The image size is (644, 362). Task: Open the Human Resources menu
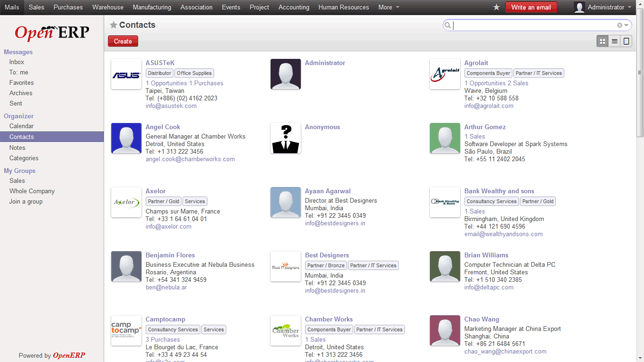tap(343, 7)
